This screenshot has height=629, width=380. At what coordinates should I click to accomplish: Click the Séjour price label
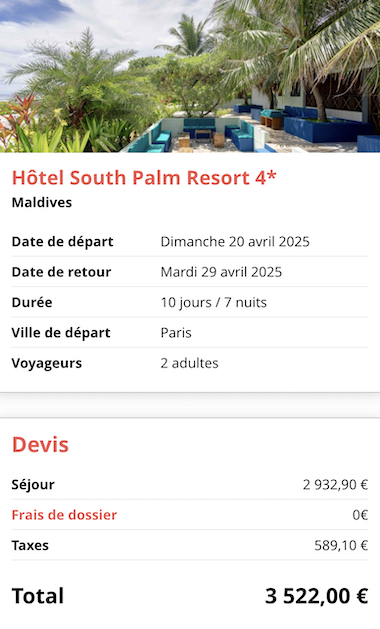tap(33, 485)
